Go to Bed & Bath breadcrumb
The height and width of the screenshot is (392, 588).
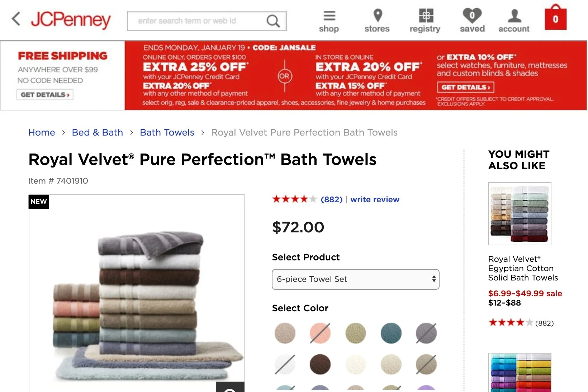tap(98, 132)
